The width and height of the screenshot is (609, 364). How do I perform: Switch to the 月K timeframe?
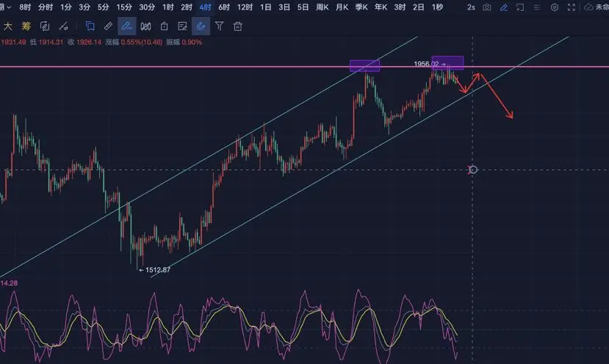point(342,7)
